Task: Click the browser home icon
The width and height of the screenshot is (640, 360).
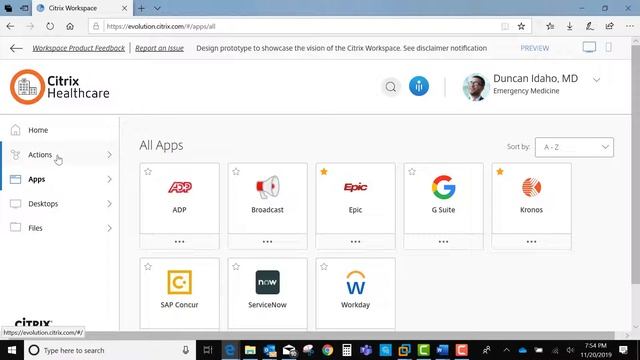Action: 70,26
